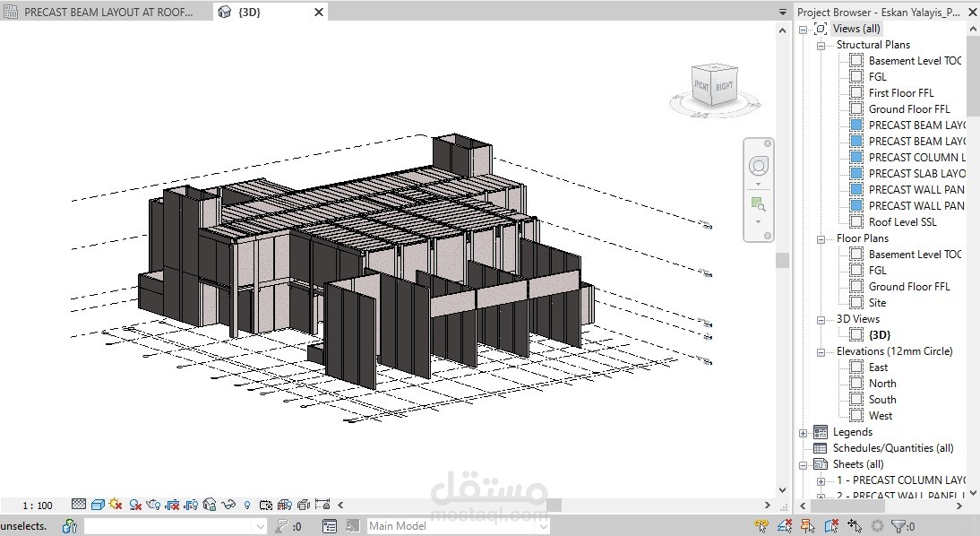Open the view tabs list dropdown arrow

pos(783,12)
